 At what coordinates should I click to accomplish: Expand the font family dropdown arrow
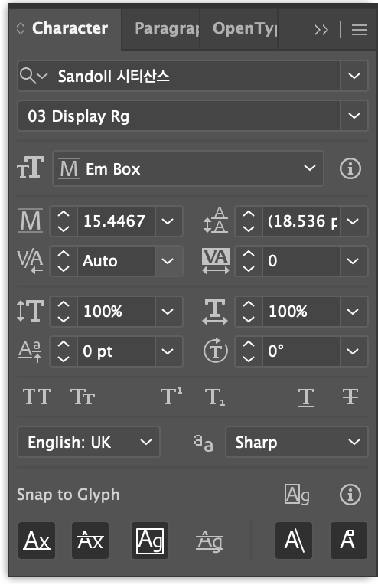(x=354, y=76)
